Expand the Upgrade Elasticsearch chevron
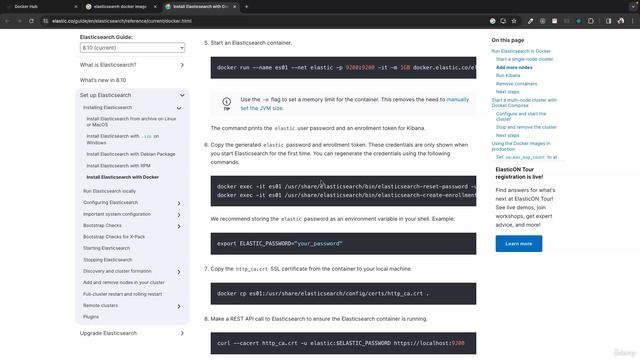 coord(182,333)
